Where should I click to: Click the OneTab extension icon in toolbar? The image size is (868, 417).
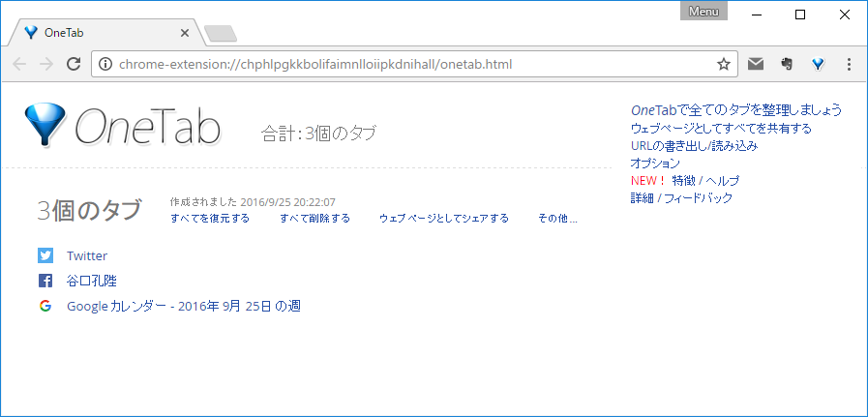click(818, 65)
